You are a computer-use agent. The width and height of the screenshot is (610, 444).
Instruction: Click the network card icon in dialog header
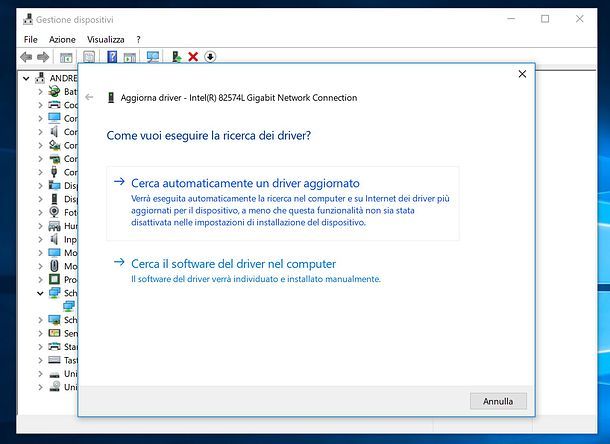pyautogui.click(x=111, y=98)
